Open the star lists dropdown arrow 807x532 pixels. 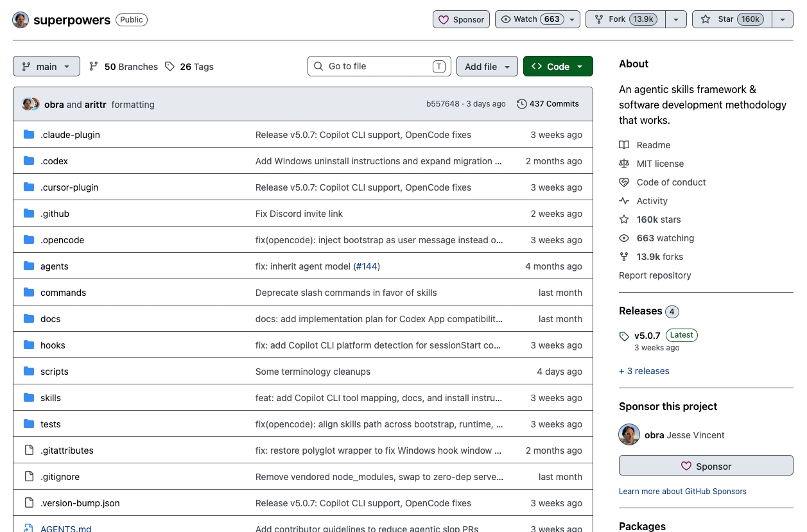pos(782,19)
